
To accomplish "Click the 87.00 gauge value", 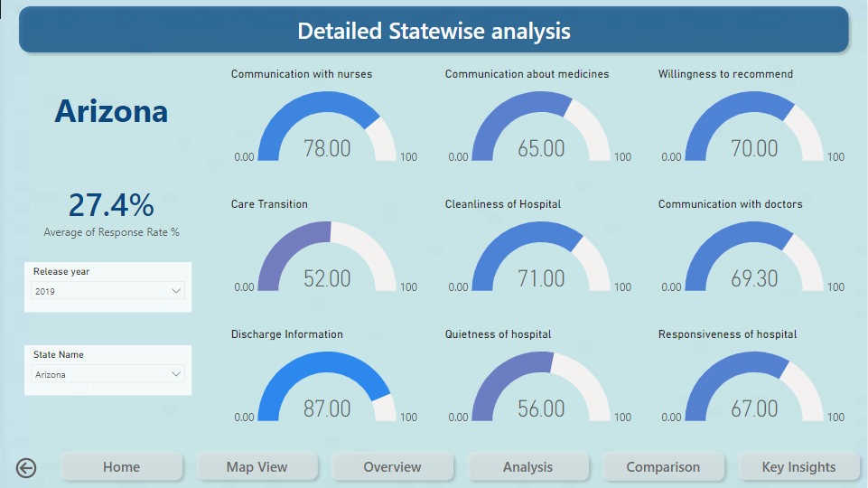I will click(x=327, y=408).
